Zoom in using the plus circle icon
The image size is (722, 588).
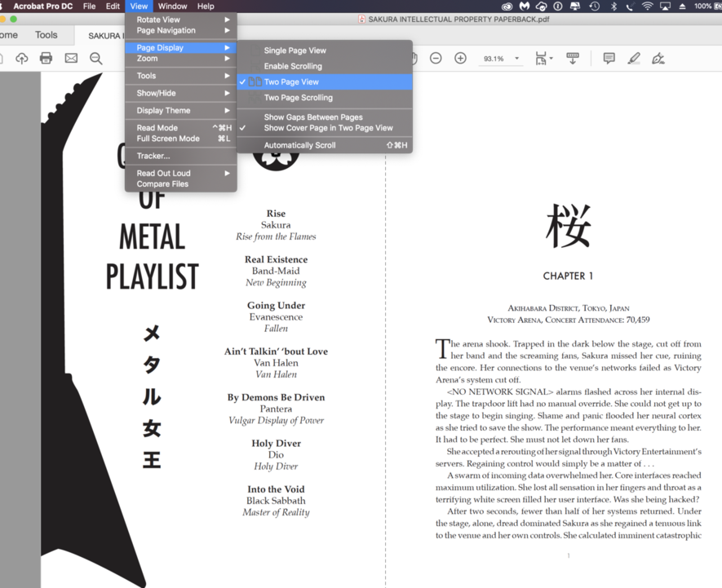[x=460, y=58]
